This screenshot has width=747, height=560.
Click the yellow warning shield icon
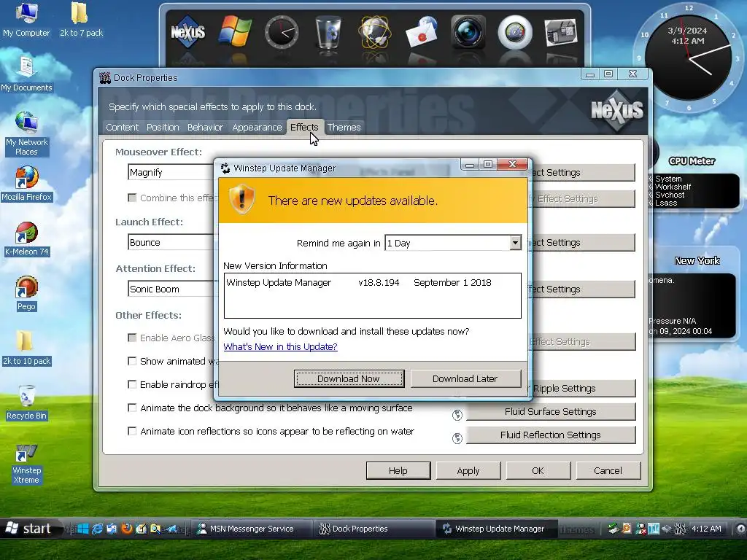241,199
